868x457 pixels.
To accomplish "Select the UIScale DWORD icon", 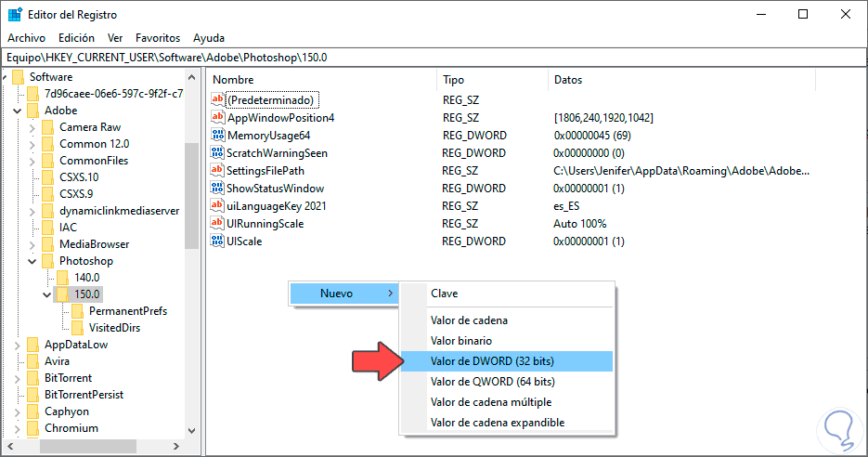I will (x=218, y=242).
